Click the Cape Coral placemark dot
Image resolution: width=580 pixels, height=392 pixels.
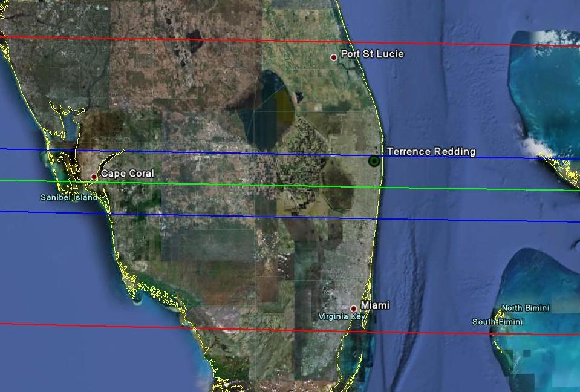pyautogui.click(x=94, y=177)
